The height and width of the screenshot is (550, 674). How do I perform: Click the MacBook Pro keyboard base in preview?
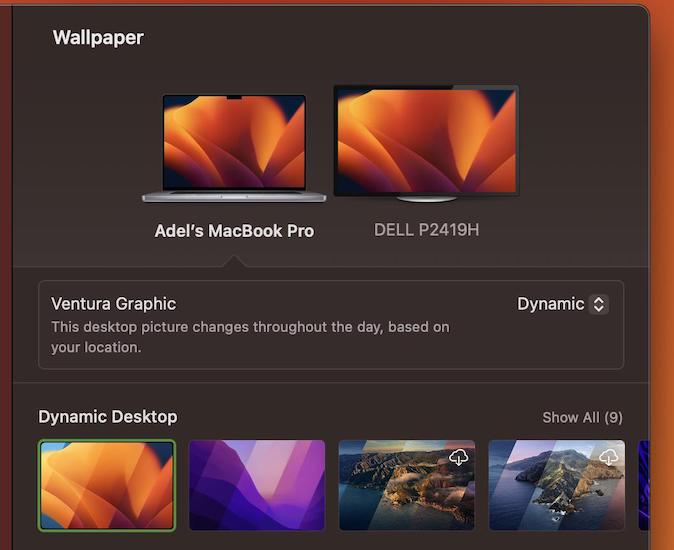(x=234, y=195)
